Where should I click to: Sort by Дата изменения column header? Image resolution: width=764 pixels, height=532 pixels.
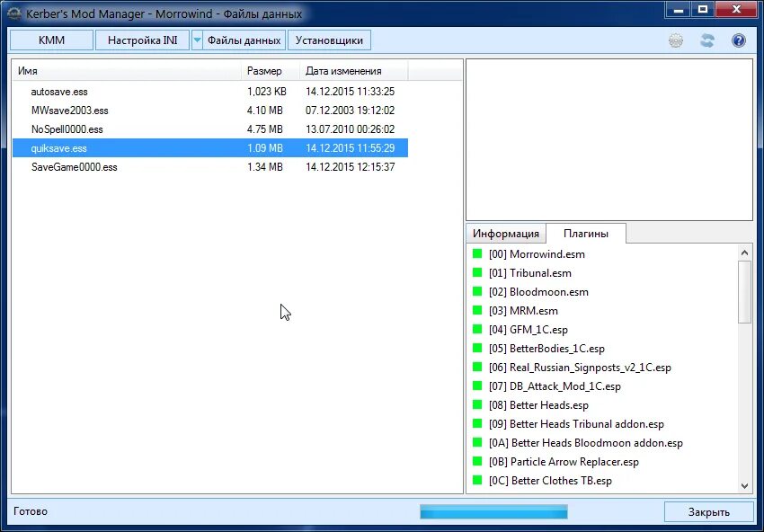tap(354, 71)
